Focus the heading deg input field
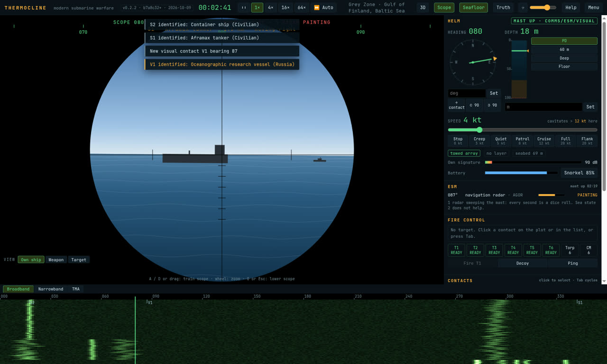 (467, 93)
